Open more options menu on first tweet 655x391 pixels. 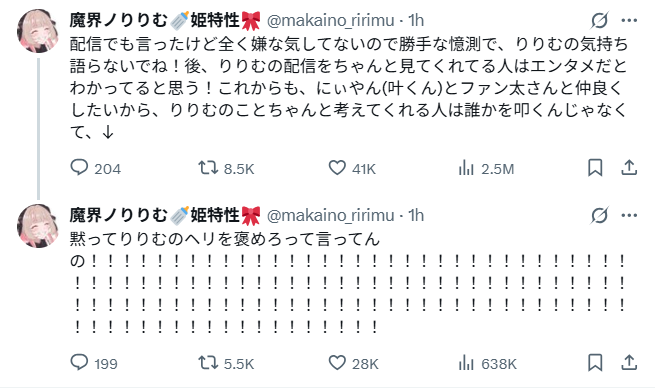(x=629, y=20)
